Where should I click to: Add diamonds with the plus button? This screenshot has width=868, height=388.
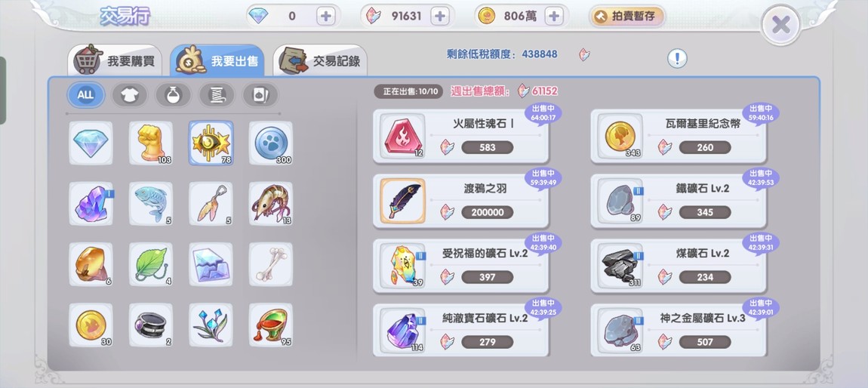tap(326, 16)
